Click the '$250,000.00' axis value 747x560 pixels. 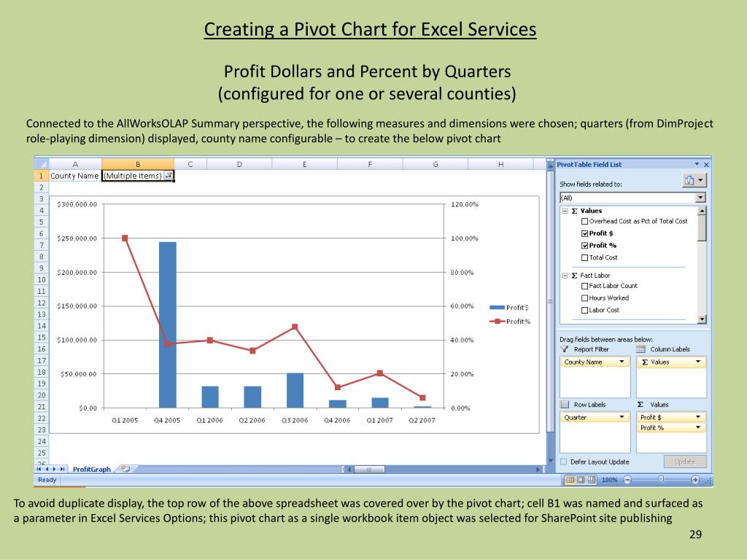(x=77, y=238)
